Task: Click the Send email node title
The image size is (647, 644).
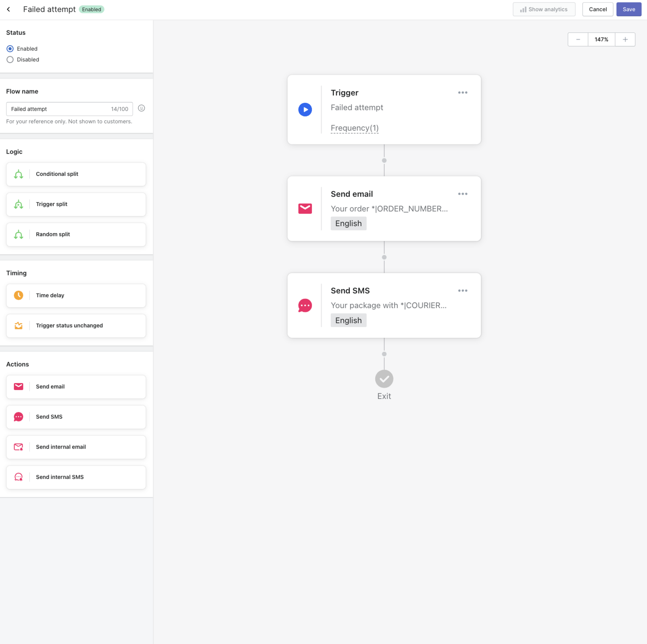Action: 352,194
